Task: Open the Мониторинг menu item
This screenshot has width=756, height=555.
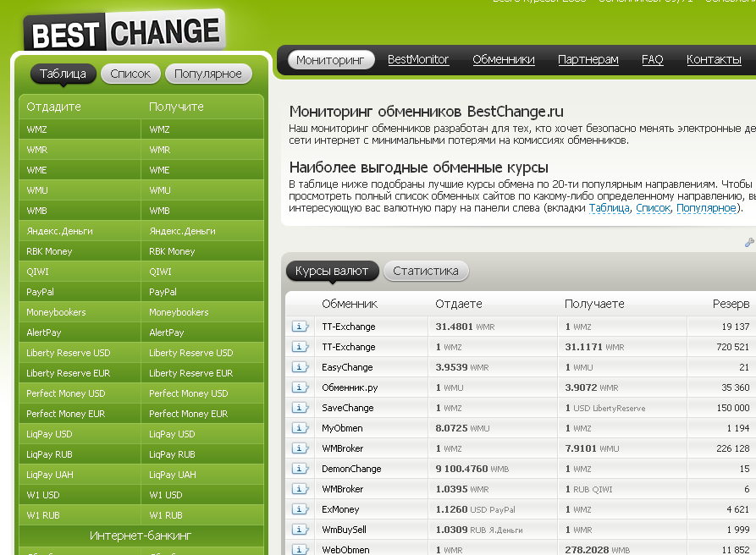Action: 331,60
